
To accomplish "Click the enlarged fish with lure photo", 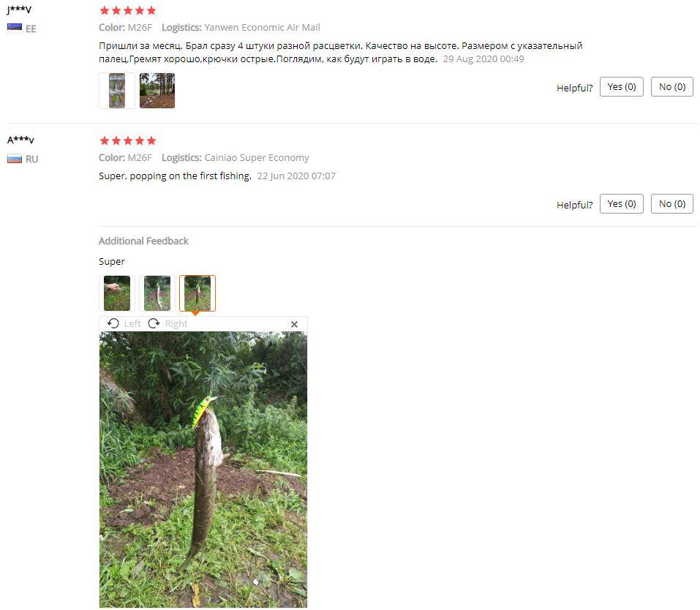I will click(203, 470).
